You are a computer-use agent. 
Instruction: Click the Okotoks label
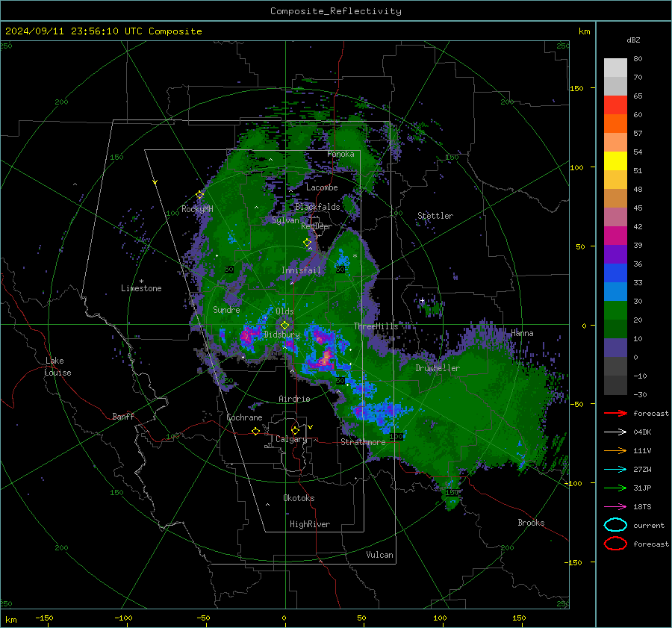pyautogui.click(x=299, y=498)
